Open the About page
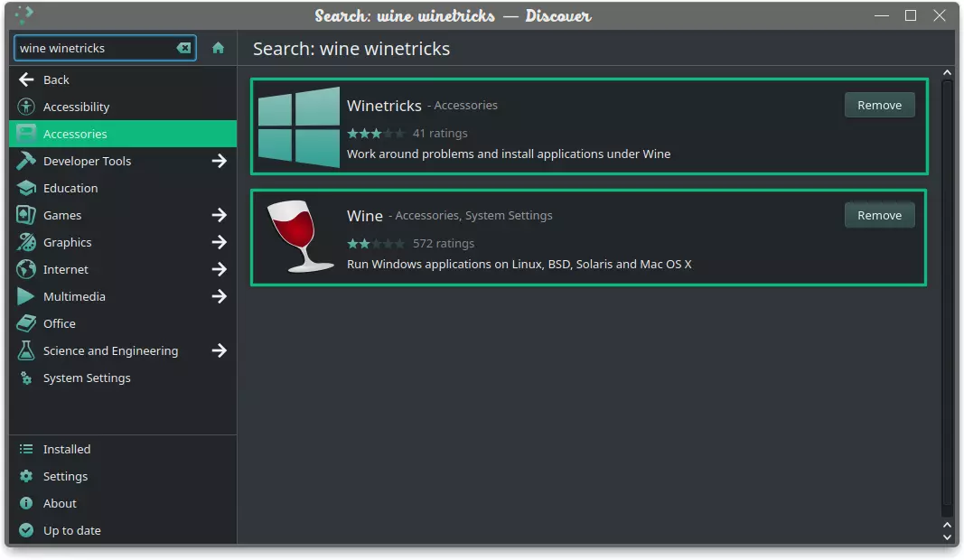The height and width of the screenshot is (560, 964). (x=123, y=503)
